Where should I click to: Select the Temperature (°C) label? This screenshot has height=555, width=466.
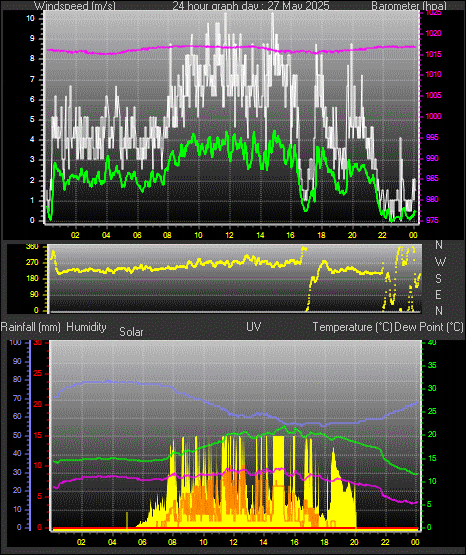point(352,327)
